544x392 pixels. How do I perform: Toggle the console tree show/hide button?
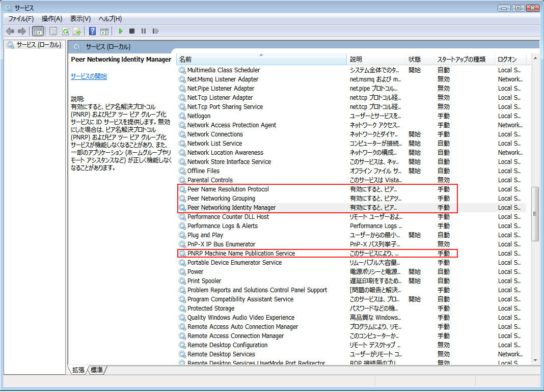point(38,31)
